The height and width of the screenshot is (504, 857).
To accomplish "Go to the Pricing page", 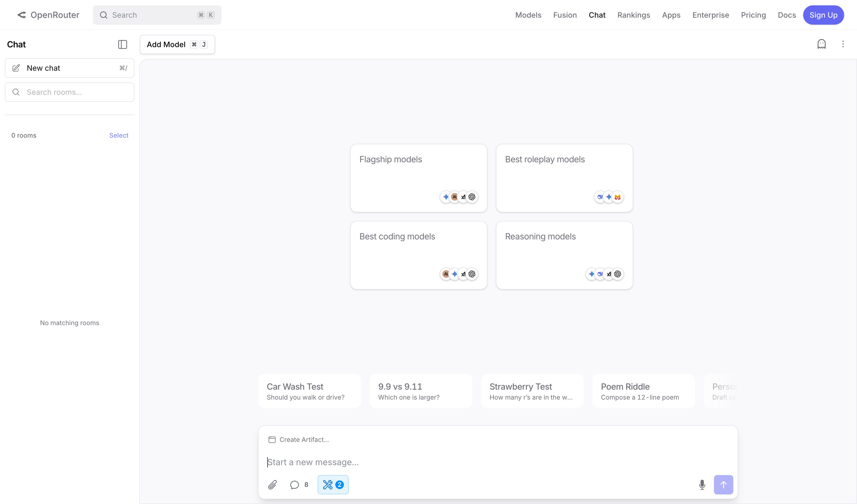I will [753, 15].
